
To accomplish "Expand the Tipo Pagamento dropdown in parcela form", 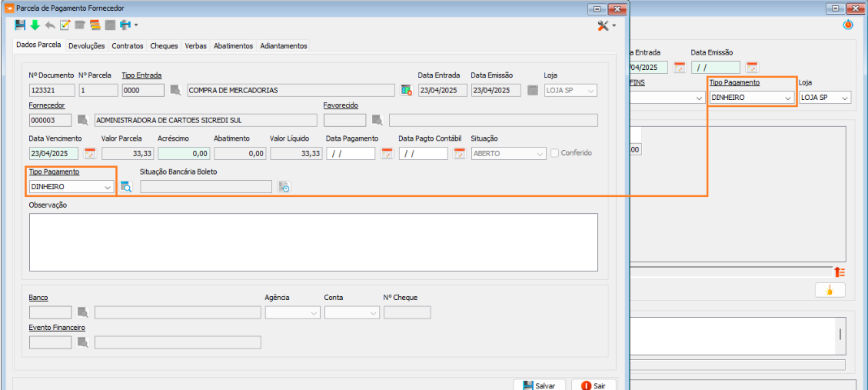I will click(107, 186).
